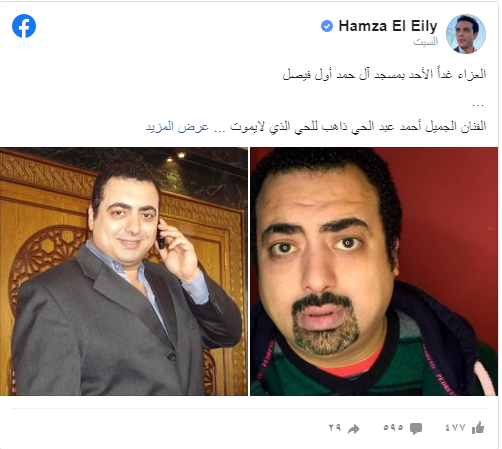Click the likes count ٤٧٧
Image resolution: width=502 pixels, height=449 pixels.
tap(455, 428)
